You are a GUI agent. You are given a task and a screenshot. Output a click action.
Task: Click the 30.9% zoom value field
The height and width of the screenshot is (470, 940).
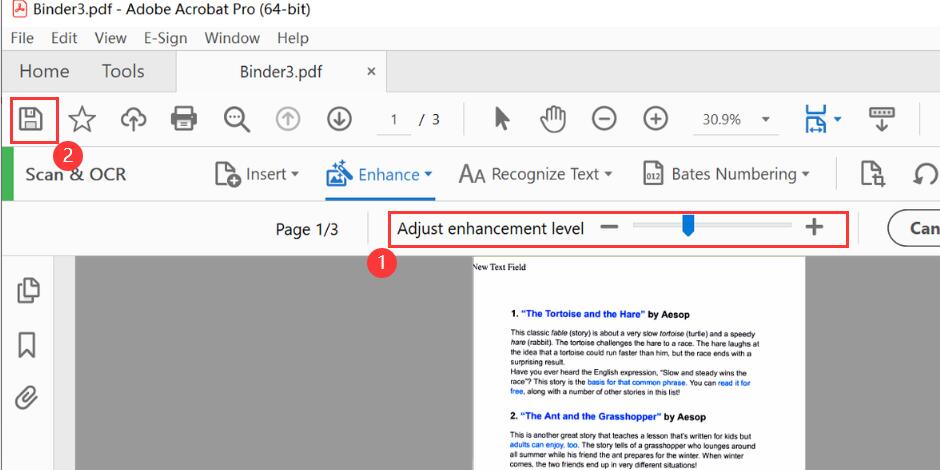click(722, 119)
